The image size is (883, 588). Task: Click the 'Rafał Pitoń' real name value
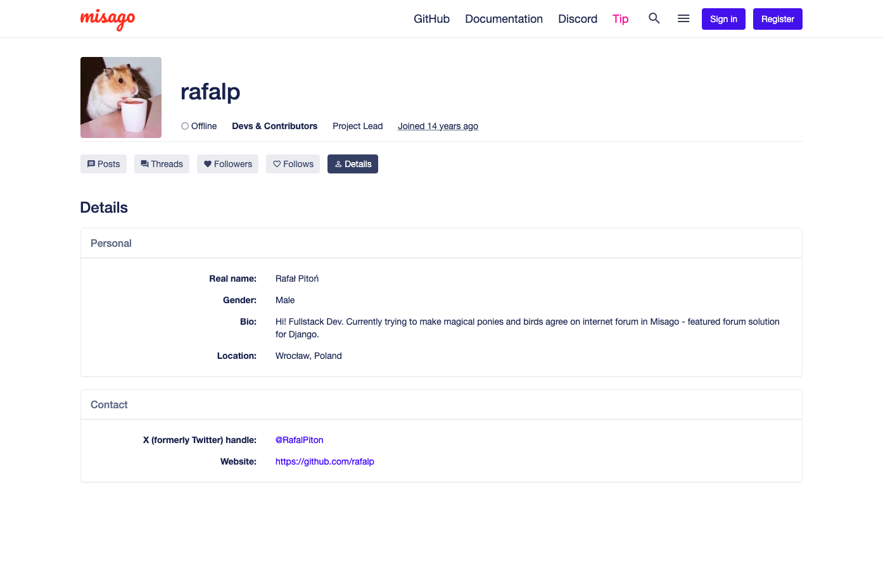click(297, 278)
